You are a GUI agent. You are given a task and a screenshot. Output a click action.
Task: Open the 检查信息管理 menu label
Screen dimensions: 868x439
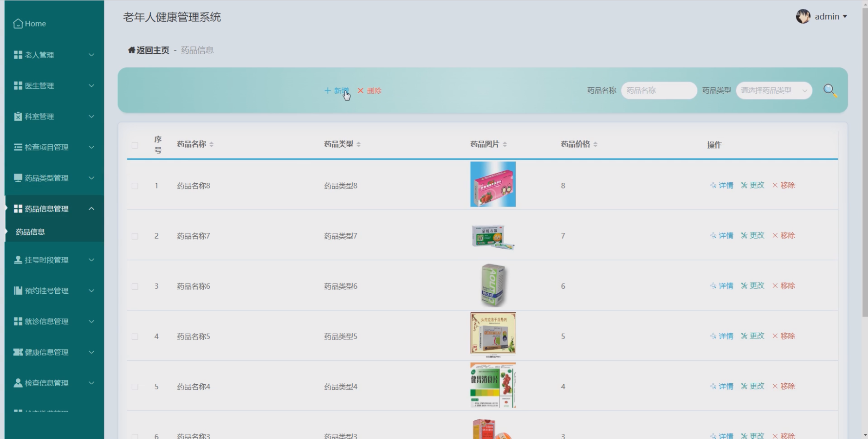(46, 383)
